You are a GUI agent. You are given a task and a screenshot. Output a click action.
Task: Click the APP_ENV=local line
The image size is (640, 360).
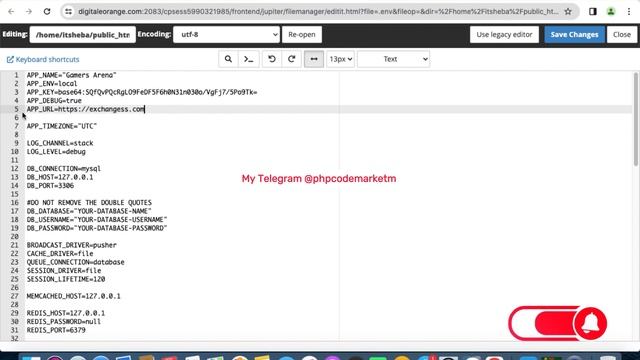[x=52, y=84]
